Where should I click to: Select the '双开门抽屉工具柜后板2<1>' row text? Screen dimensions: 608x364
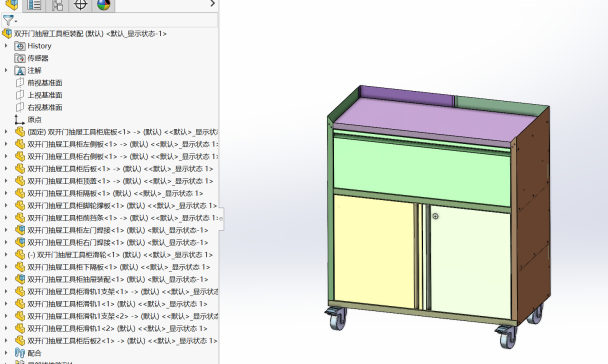[122, 341]
